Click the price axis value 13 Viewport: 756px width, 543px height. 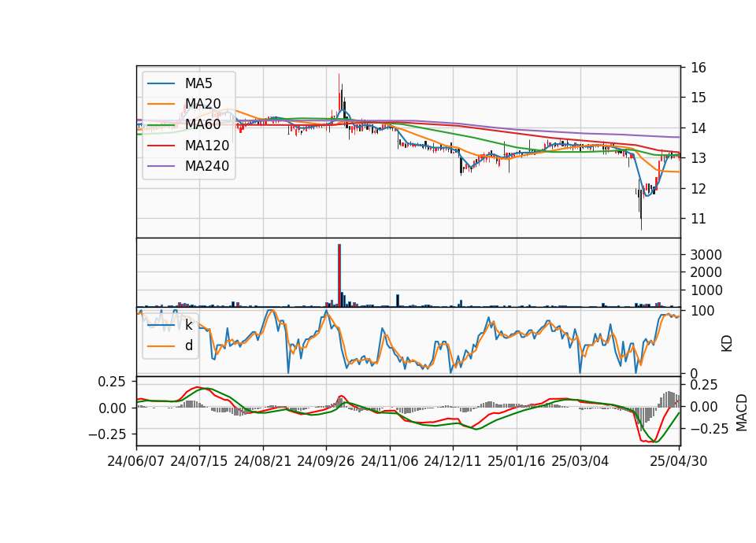point(699,158)
